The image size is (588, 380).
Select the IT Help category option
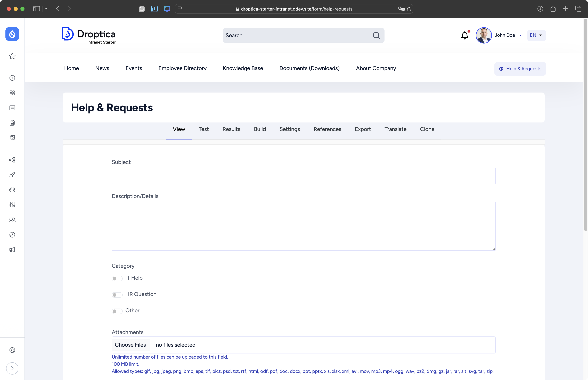pyautogui.click(x=117, y=278)
